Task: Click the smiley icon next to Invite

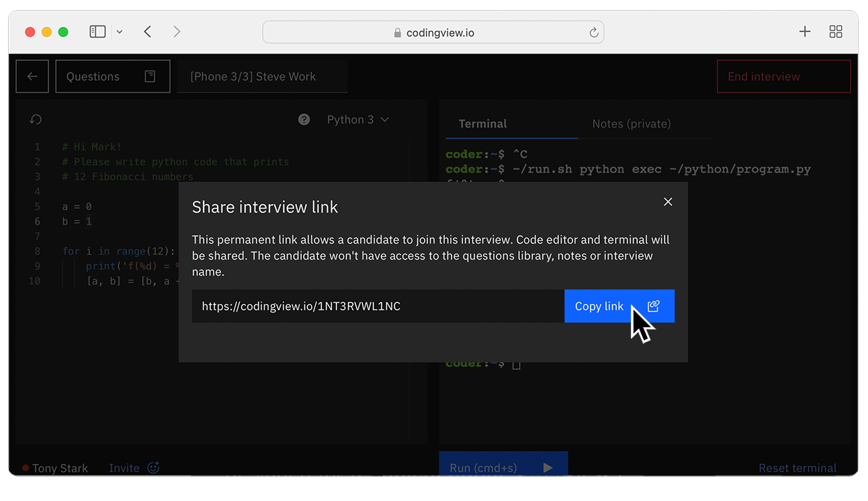Action: pos(153,467)
